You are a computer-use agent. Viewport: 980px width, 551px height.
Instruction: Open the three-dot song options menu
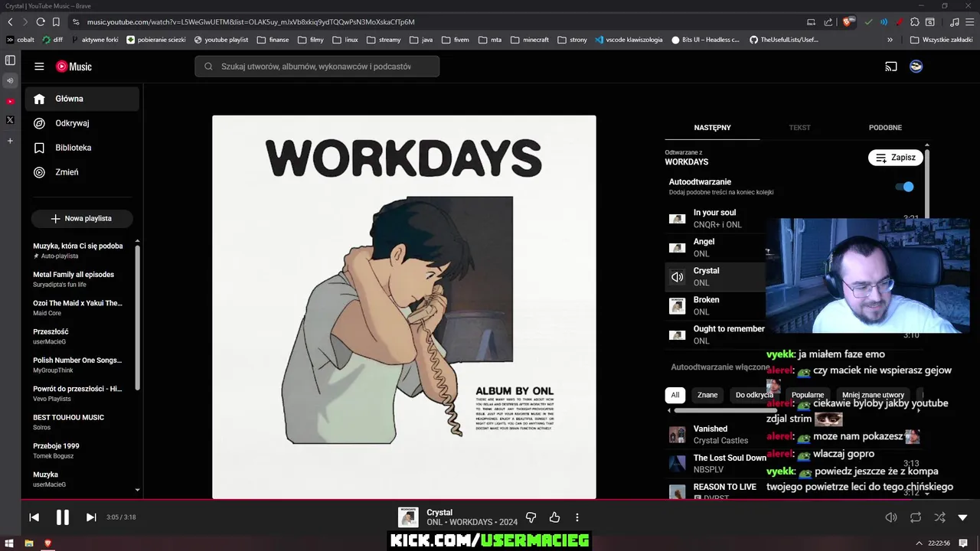tap(577, 517)
